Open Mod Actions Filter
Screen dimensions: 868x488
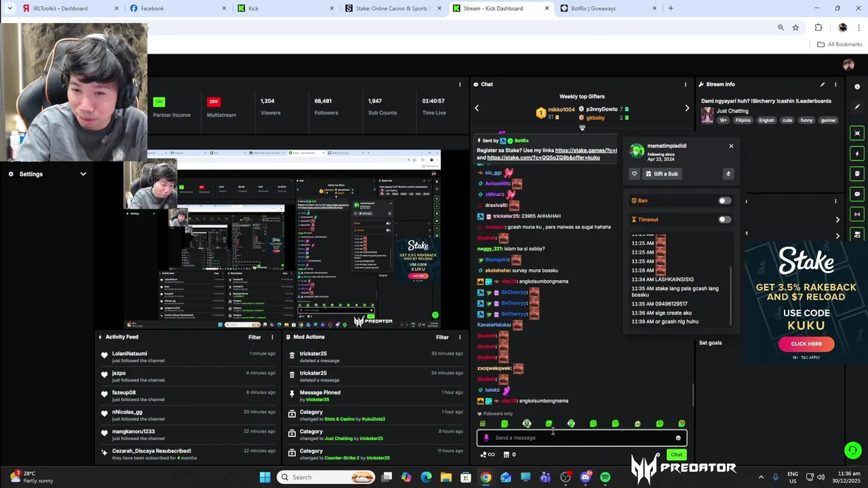[x=442, y=338]
